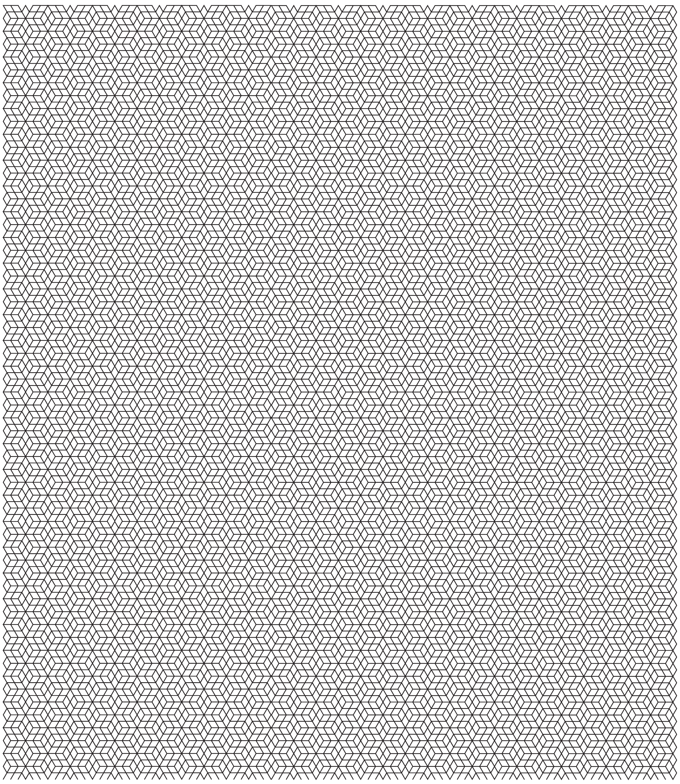Screen dimensions: 680x784
Task: Click the vertical seam where pattern density changes
Action: tap(272, 392)
